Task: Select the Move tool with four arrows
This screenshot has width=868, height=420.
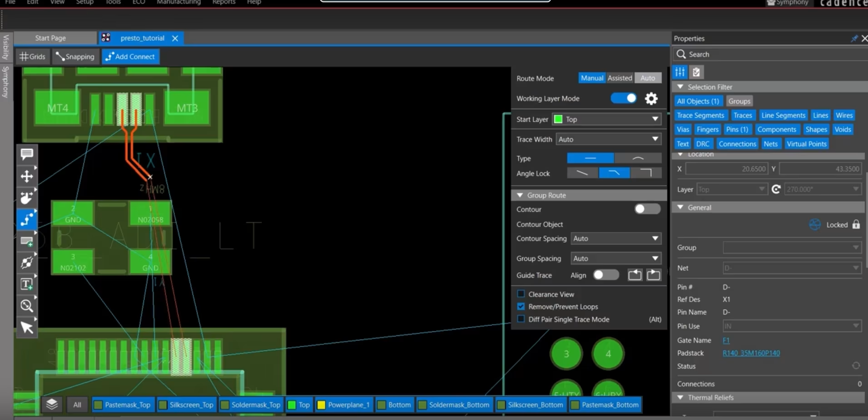Action: coord(27,176)
